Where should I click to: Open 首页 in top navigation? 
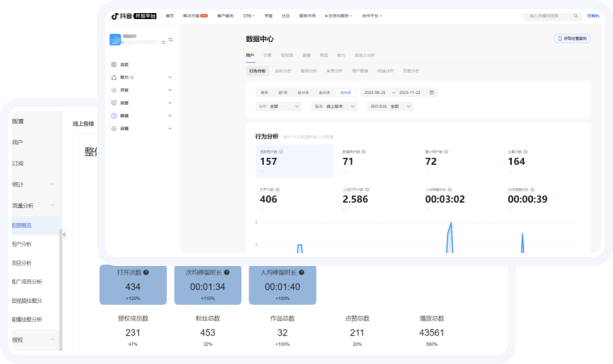pos(170,16)
